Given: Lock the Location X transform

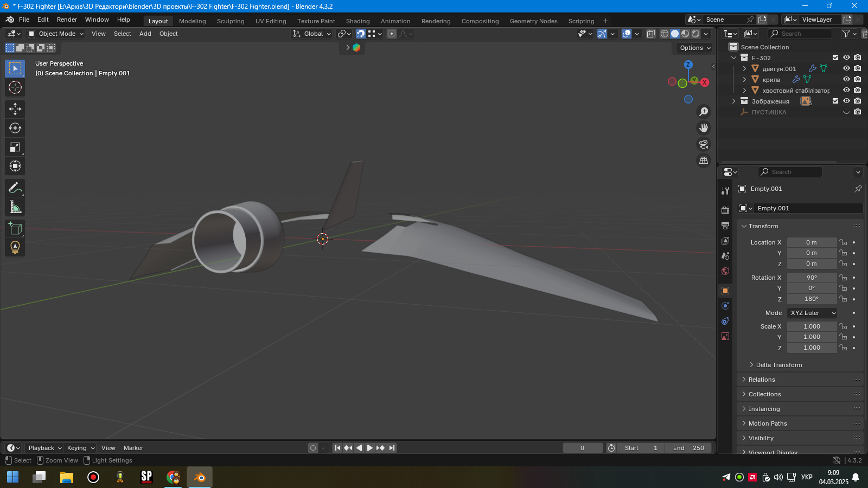Looking at the screenshot, I should [843, 242].
